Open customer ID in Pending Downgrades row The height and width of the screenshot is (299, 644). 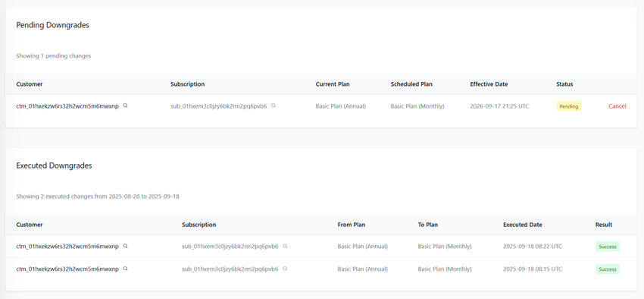click(x=67, y=106)
